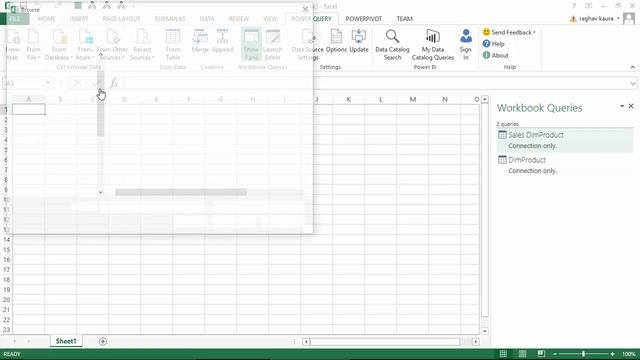Launch Data Catalog Search

(x=392, y=45)
